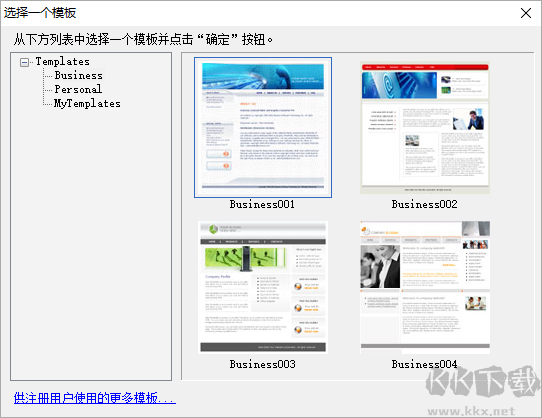Select the MyTemplates folder item

(87, 103)
